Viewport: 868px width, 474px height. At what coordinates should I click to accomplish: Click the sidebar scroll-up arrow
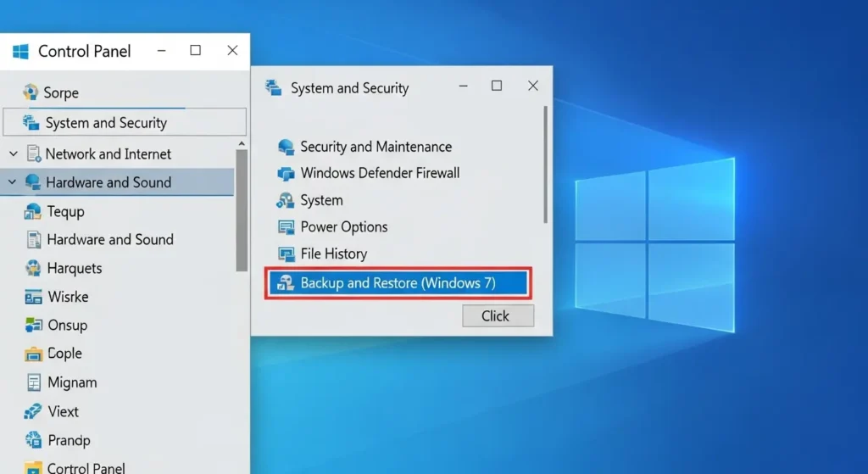(x=242, y=143)
